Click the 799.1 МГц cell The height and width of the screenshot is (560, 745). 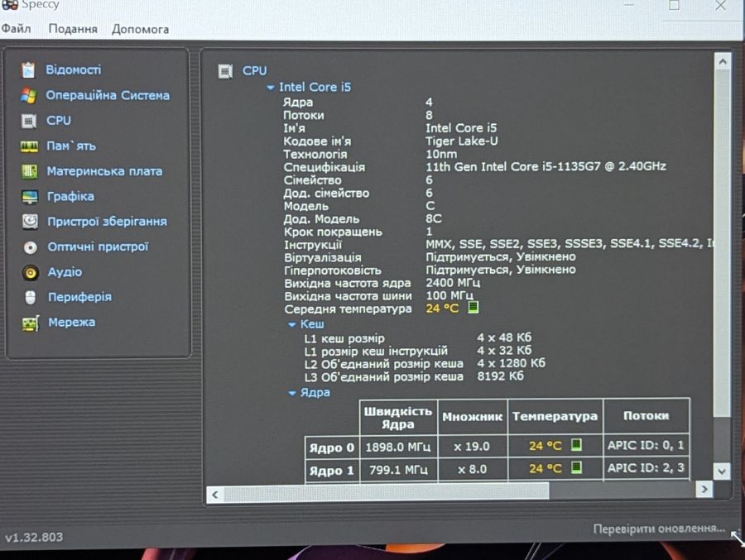(398, 470)
